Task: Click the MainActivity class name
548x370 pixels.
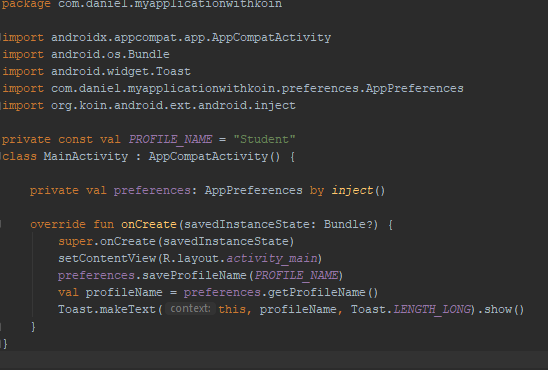Action: [x=86, y=156]
